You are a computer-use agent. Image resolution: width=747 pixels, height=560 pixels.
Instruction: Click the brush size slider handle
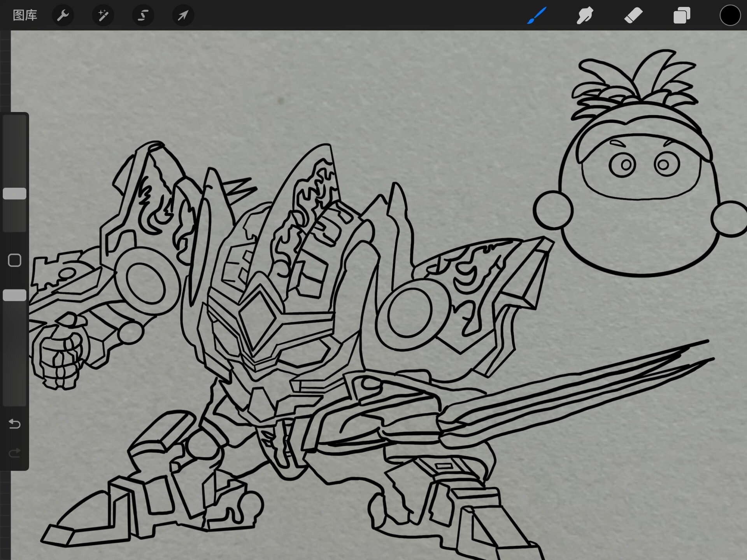click(15, 194)
